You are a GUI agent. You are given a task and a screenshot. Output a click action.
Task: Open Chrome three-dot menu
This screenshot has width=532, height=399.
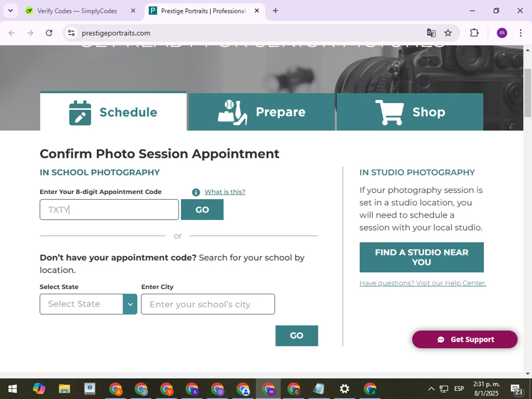520,33
